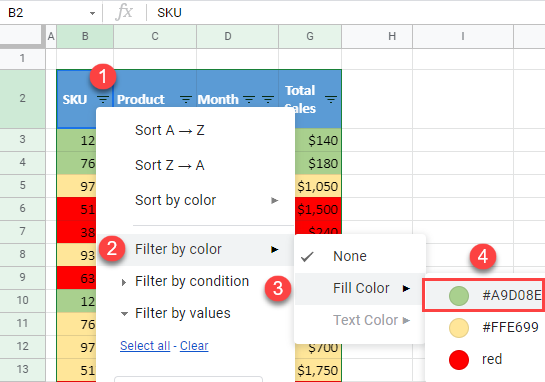Open the Text Color submenu
This screenshot has height=382, width=545.
tap(360, 320)
